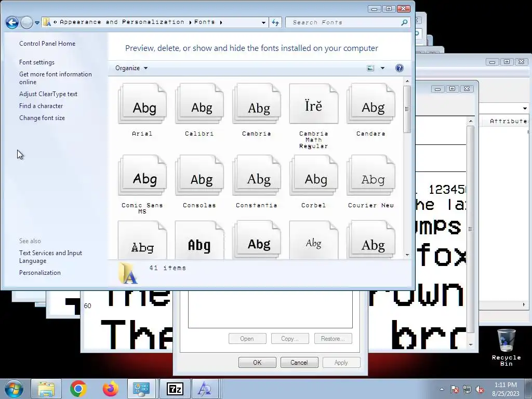Open 7-Zip from the taskbar
532x399 pixels.
click(175, 389)
